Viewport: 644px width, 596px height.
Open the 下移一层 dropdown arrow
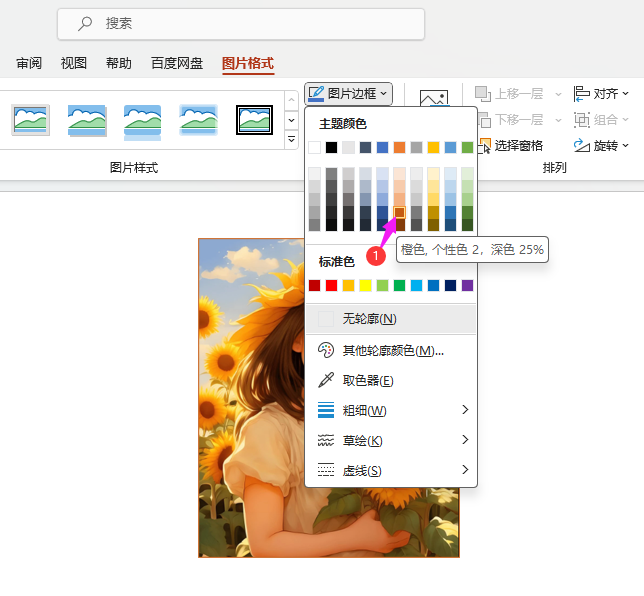point(558,120)
